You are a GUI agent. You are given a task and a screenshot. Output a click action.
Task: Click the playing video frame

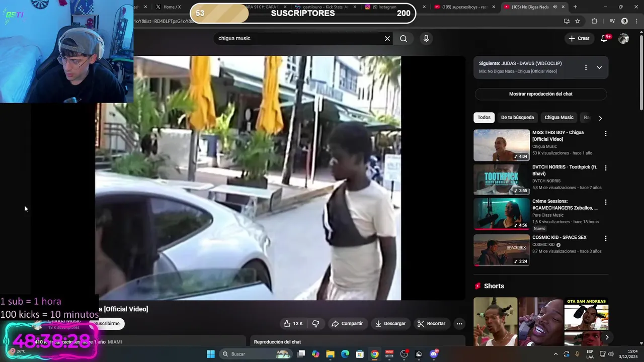coord(248,178)
